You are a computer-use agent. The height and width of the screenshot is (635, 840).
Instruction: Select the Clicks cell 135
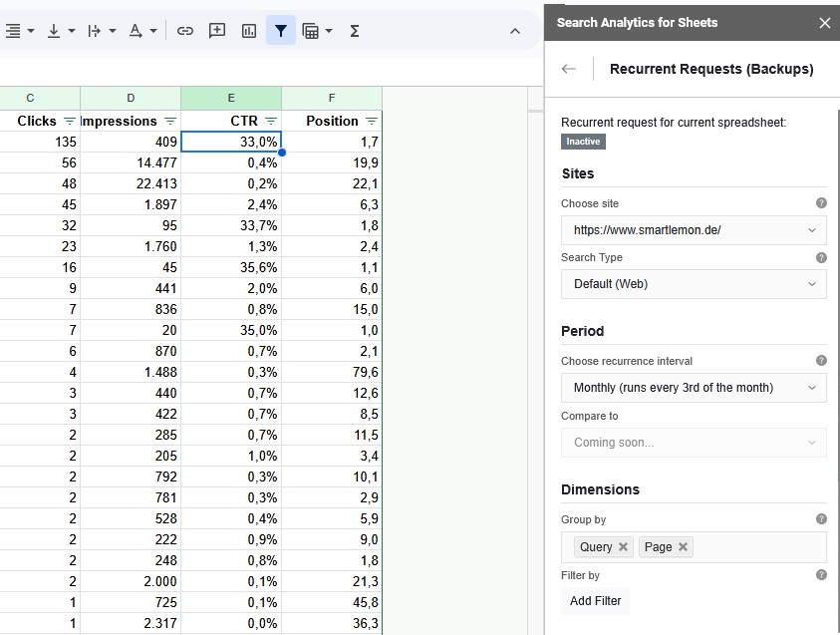tap(40, 142)
